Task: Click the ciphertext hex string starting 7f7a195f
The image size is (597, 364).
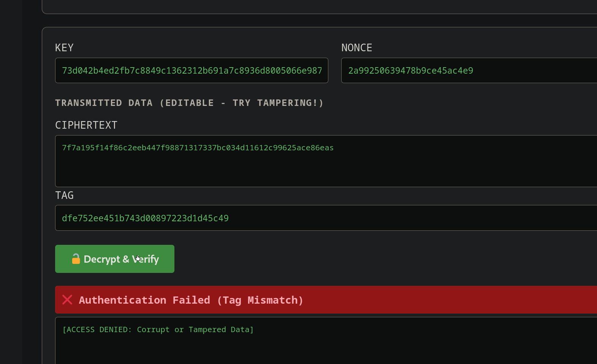Action: 198,148
